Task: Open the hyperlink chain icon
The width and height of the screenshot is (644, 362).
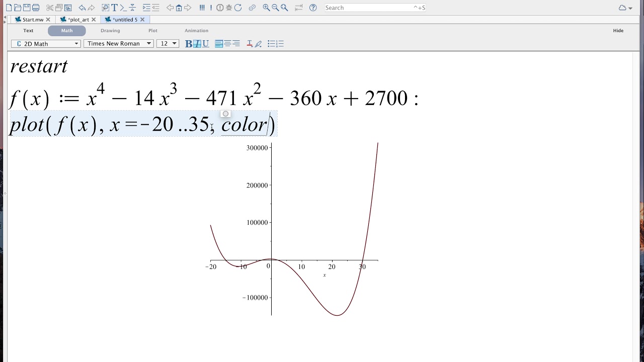Action: [x=252, y=8]
